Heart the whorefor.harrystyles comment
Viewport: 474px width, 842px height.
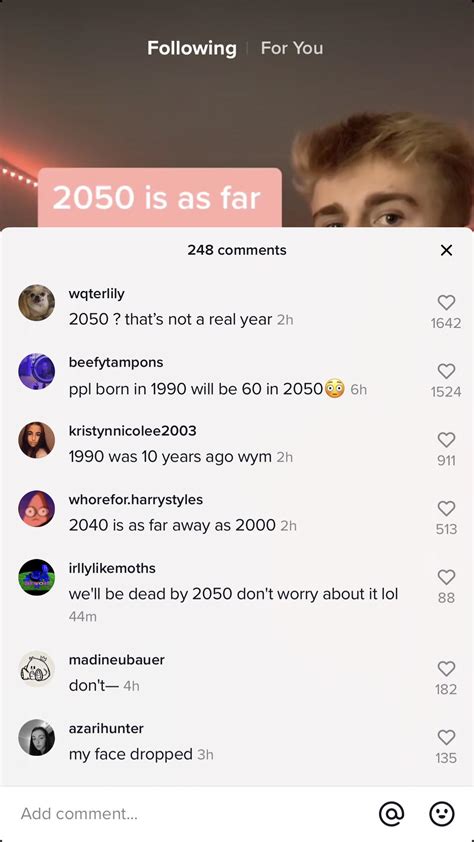[x=446, y=509]
